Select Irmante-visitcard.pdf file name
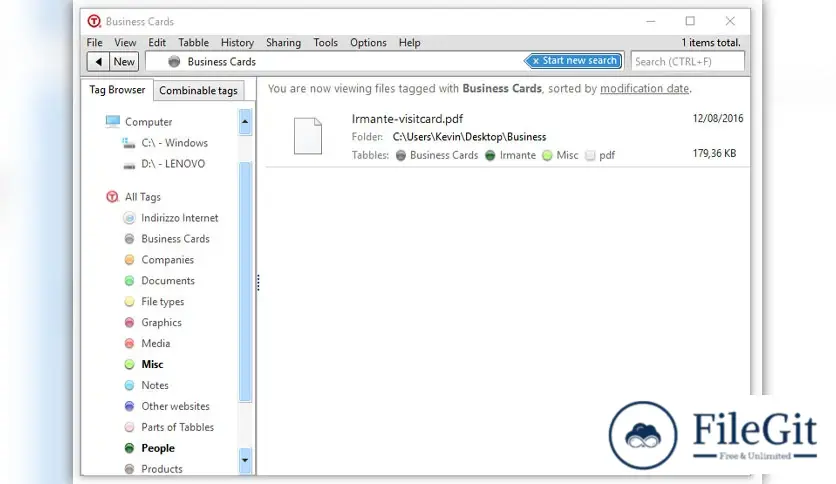 point(407,119)
